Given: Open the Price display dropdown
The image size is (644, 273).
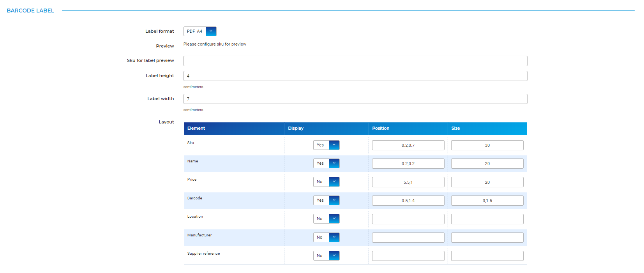Looking at the screenshot, I should (x=326, y=181).
